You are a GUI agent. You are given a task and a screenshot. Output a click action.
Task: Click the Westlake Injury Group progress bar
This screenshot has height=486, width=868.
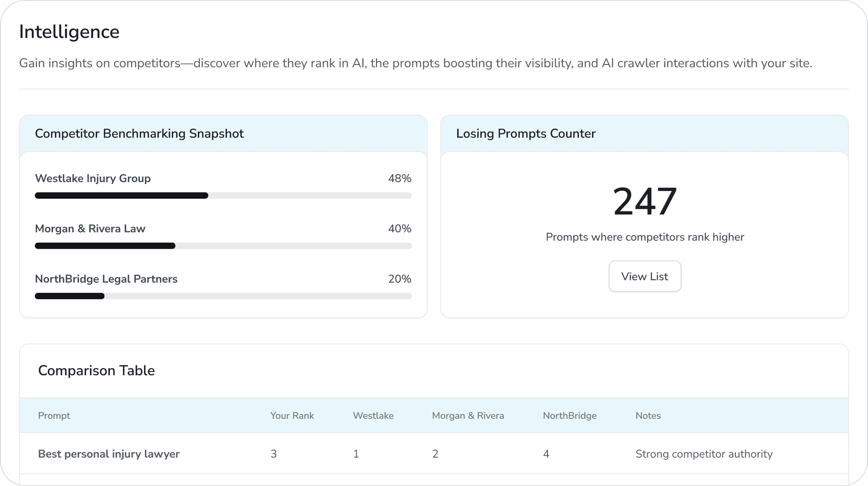[x=223, y=195]
